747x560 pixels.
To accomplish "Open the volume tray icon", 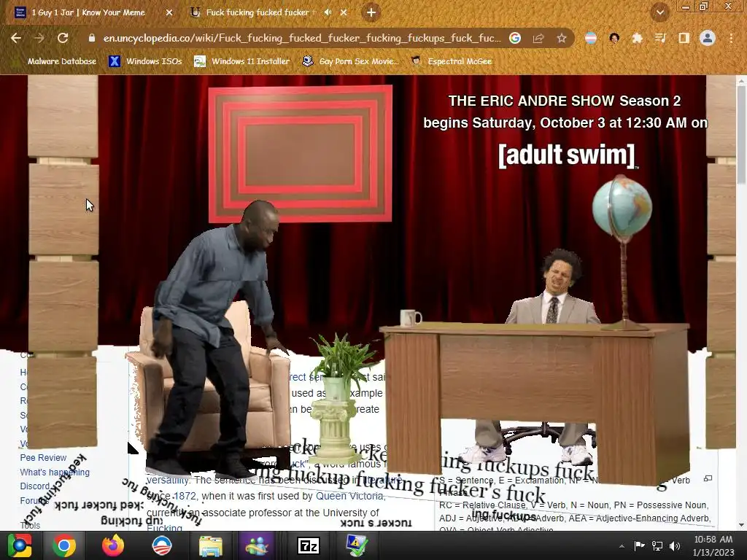I will click(675, 545).
